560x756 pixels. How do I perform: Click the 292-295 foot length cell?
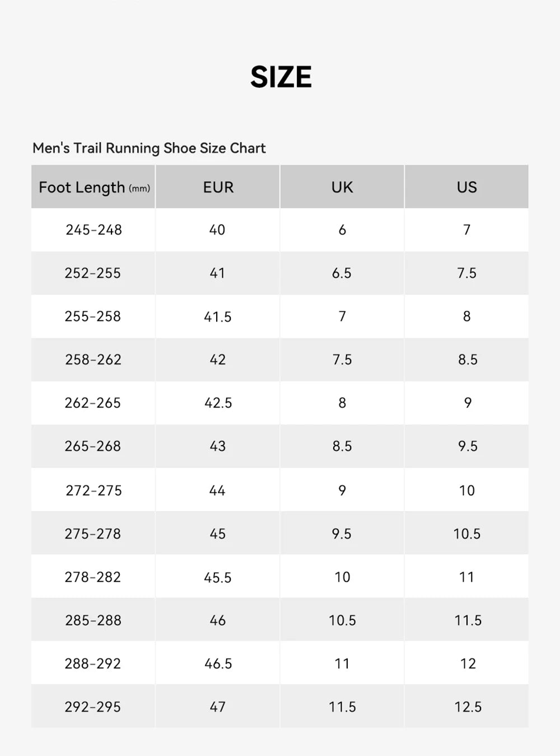pos(93,707)
